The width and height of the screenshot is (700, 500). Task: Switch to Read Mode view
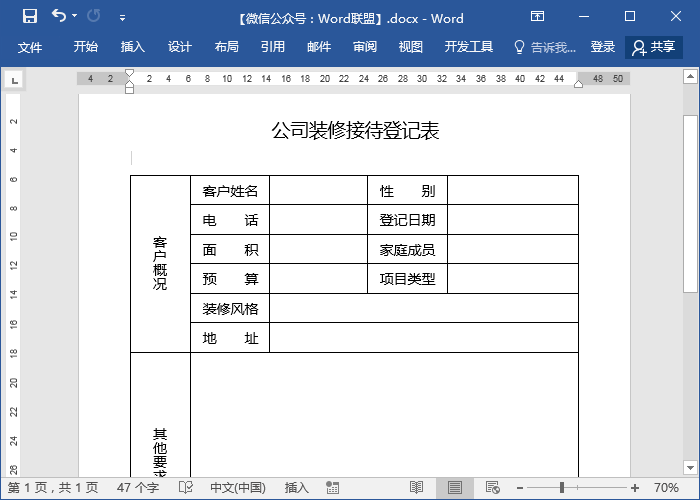coord(416,488)
